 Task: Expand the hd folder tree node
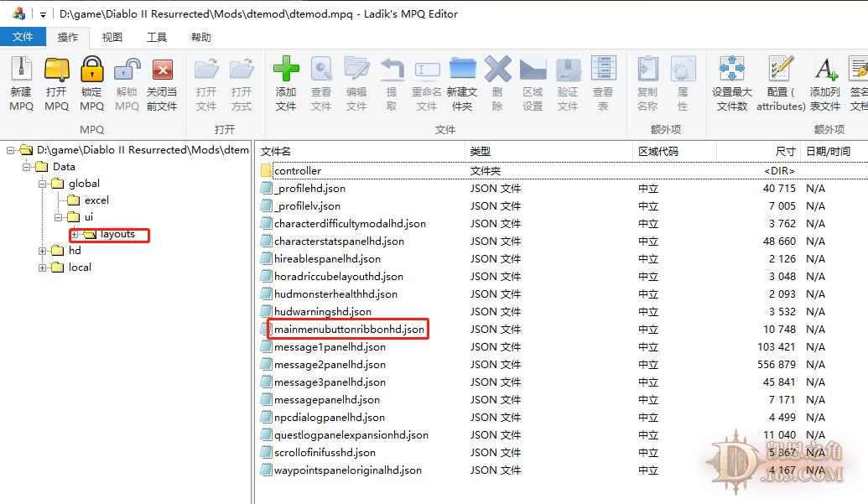[x=43, y=251]
